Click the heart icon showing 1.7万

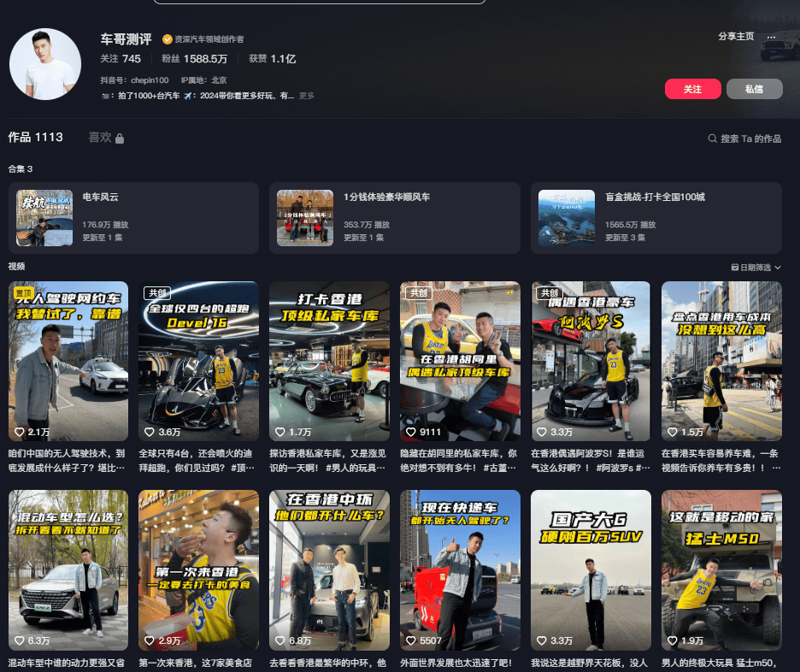point(280,432)
